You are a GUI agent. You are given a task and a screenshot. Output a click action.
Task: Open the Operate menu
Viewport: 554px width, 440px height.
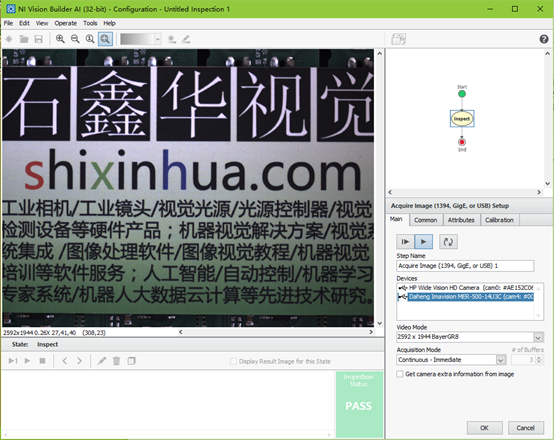(x=65, y=23)
